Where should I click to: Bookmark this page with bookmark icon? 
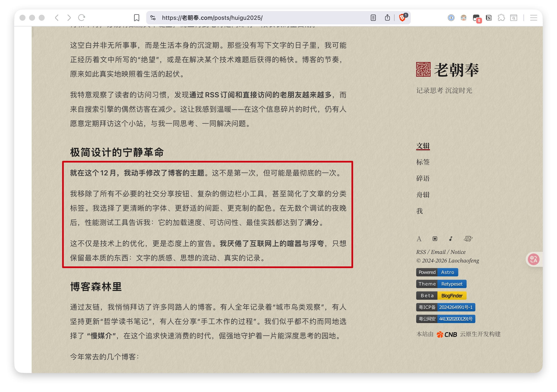pyautogui.click(x=137, y=18)
